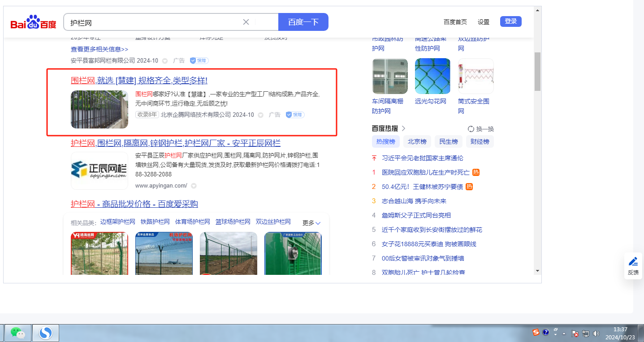644x342 pixels.
Task: Click the 换一换 refresh text
Action: [485, 129]
